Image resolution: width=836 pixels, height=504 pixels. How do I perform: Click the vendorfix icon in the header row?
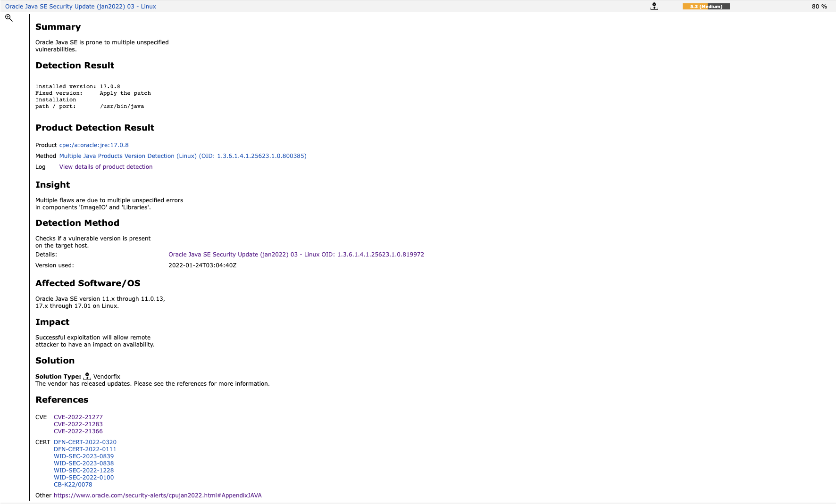tap(654, 6)
